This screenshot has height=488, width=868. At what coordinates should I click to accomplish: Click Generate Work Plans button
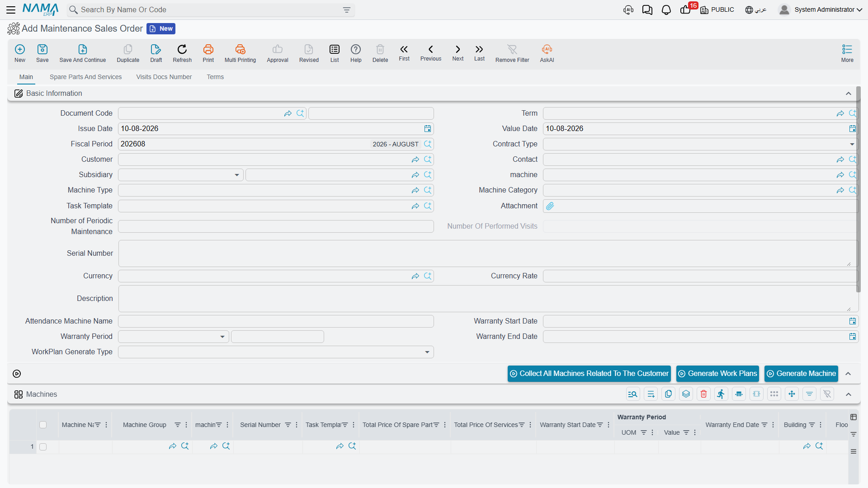(717, 374)
